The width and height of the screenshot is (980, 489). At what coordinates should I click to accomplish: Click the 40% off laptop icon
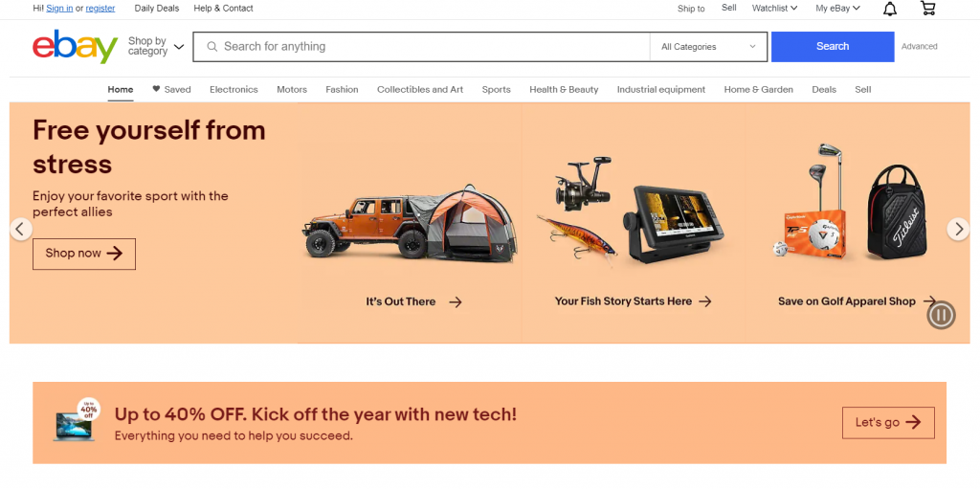tap(76, 421)
